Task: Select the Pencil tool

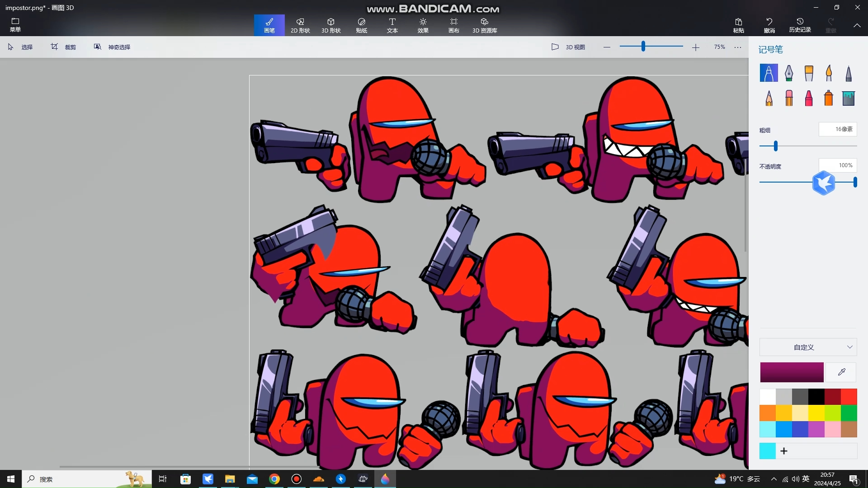Action: click(769, 98)
